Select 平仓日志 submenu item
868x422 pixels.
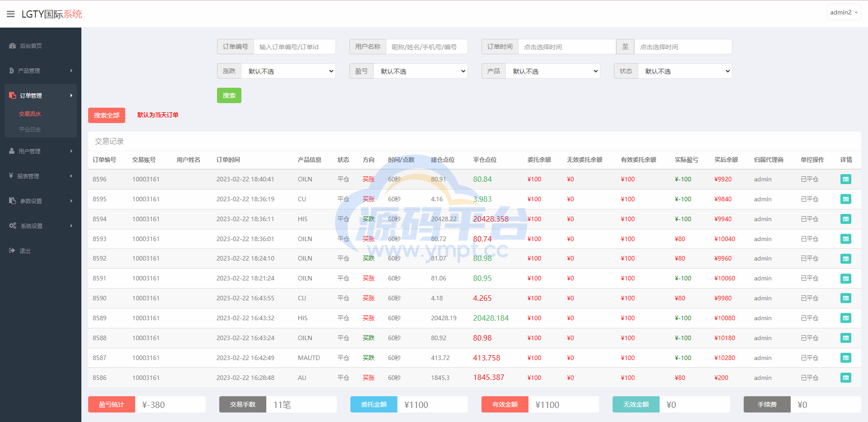click(30, 130)
